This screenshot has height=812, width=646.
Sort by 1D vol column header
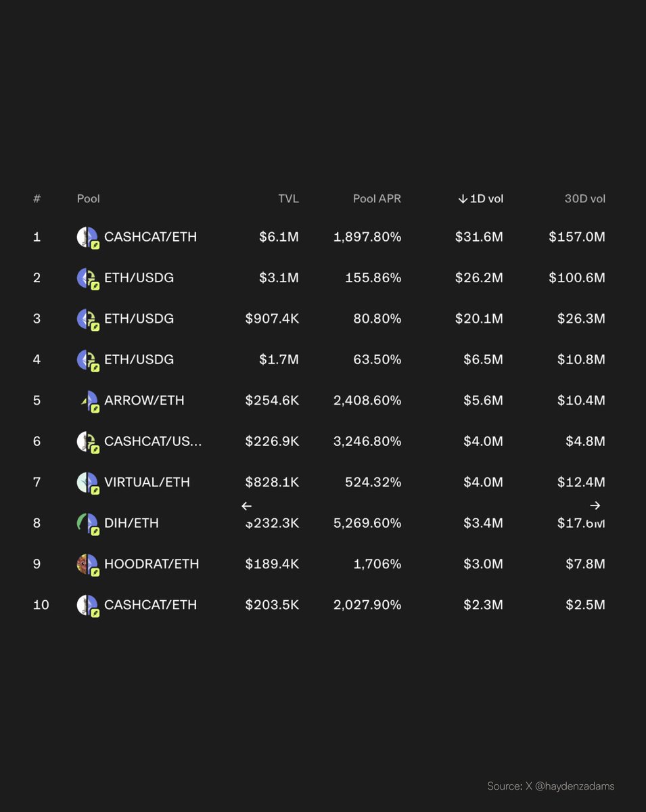481,199
